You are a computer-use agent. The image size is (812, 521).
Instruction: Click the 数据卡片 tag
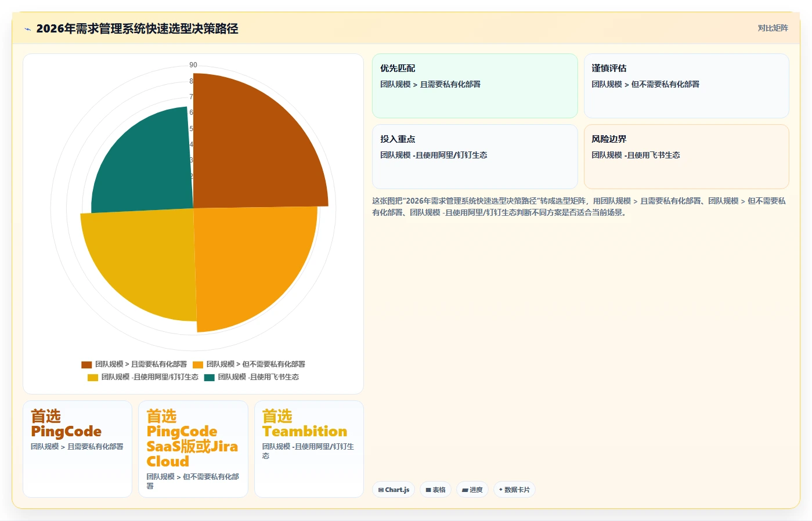[514, 490]
